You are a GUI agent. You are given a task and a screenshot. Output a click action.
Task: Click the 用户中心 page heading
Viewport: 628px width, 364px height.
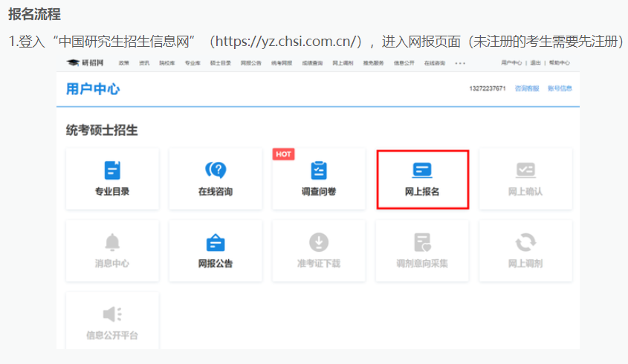93,89
